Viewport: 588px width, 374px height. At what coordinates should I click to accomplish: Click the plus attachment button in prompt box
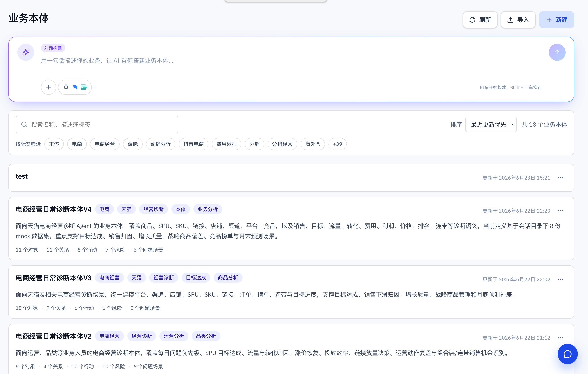[49, 87]
